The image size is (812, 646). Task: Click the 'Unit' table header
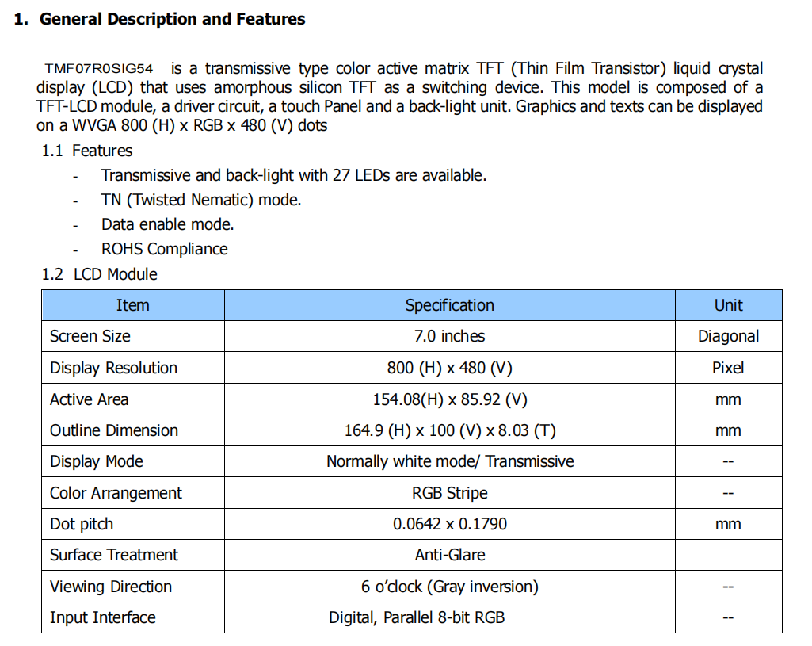click(x=729, y=305)
